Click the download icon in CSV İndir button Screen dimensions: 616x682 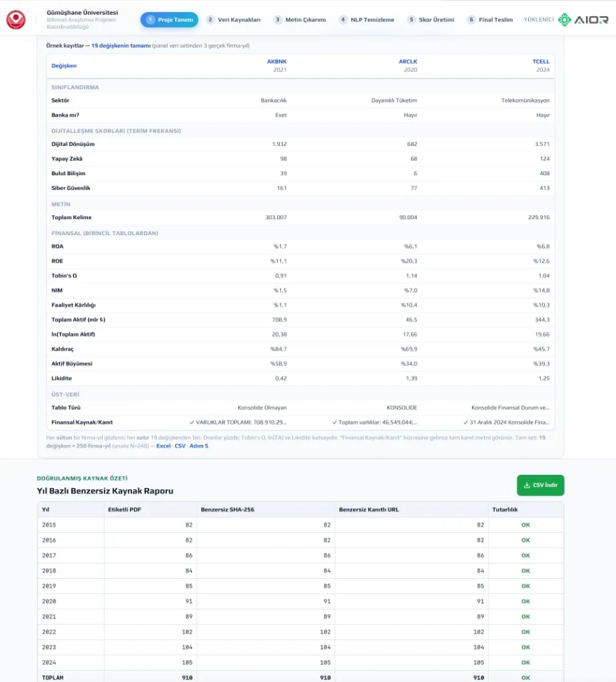[x=527, y=485]
